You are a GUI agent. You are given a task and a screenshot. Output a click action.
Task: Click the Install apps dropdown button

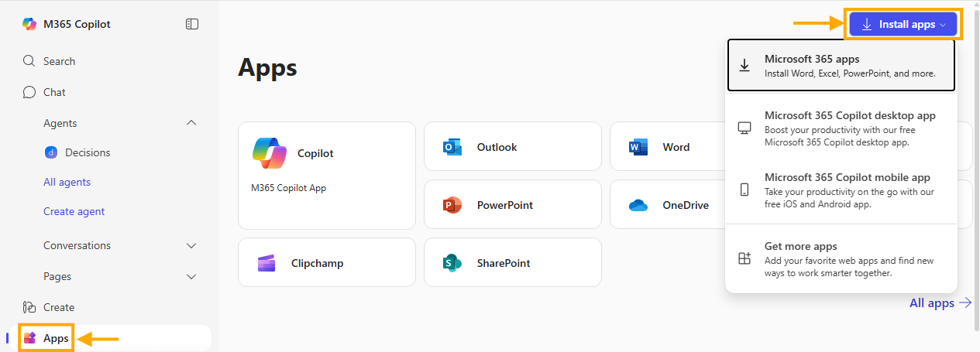click(903, 25)
